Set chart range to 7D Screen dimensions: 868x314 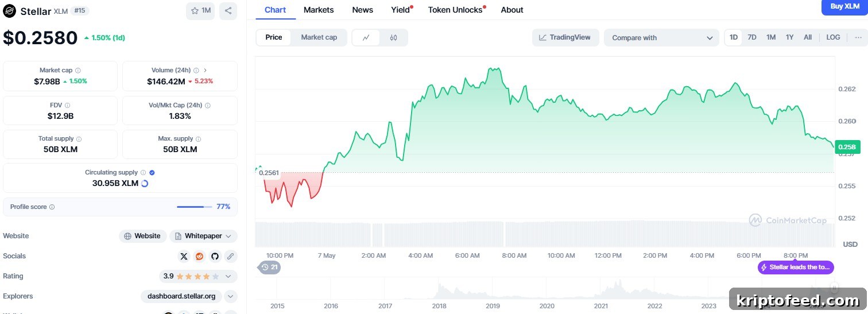(752, 37)
